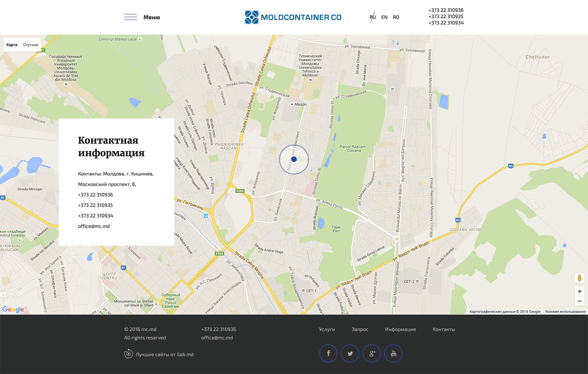Image resolution: width=588 pixels, height=374 pixels.
Task: Click the Moldcontainer Co logo
Action: (293, 17)
